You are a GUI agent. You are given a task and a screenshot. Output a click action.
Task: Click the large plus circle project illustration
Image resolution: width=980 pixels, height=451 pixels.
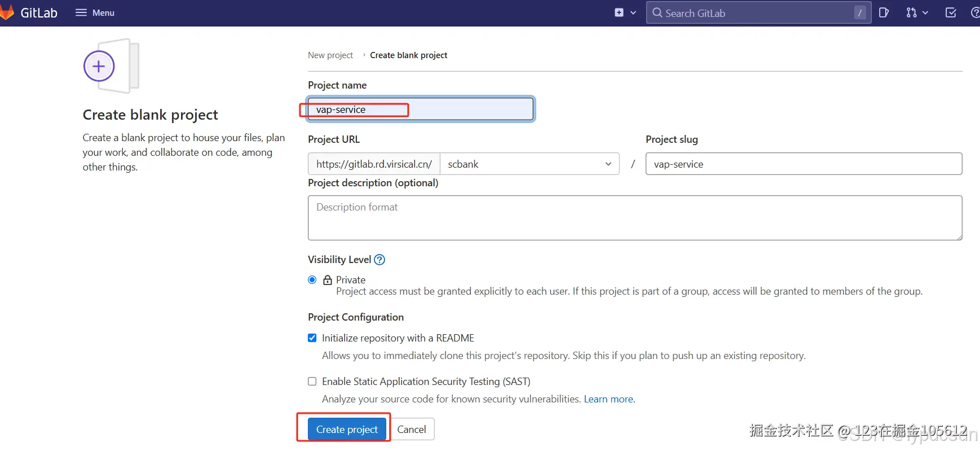(99, 67)
